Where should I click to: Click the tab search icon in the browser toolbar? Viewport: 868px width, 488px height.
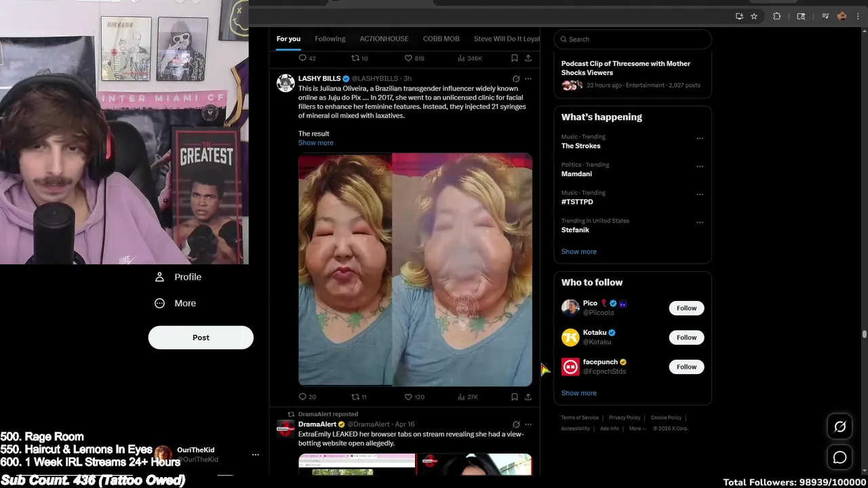click(x=801, y=16)
